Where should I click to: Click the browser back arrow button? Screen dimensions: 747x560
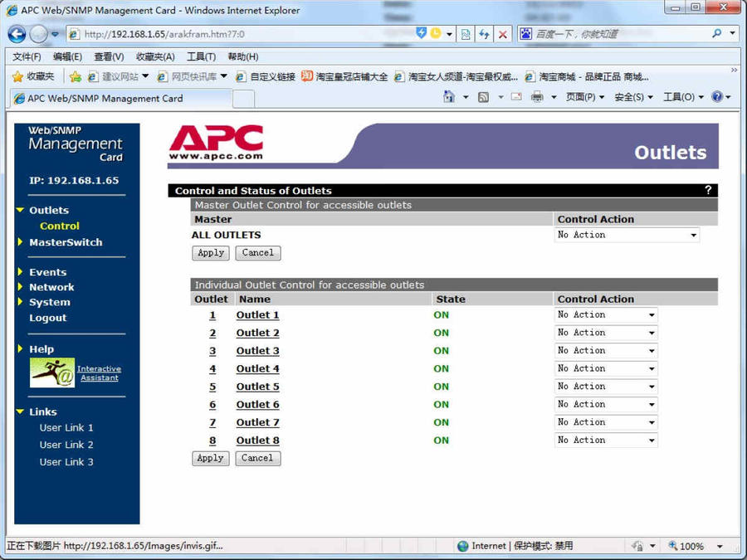tap(17, 34)
